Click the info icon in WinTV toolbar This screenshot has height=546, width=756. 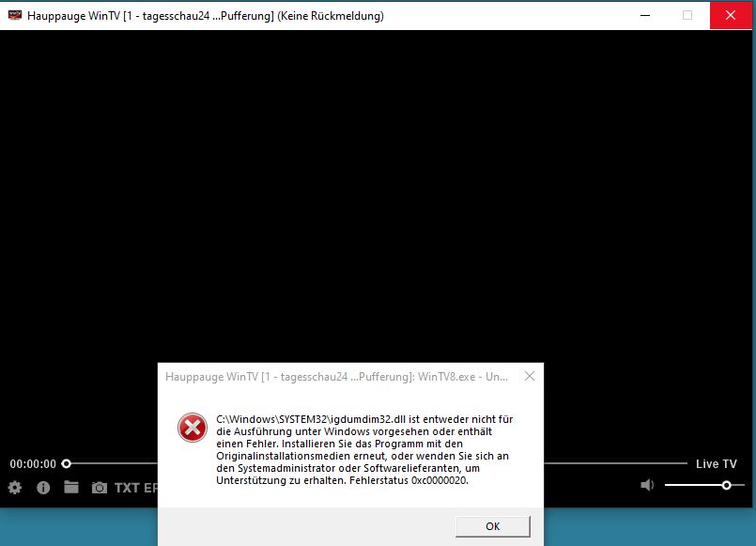coord(43,488)
